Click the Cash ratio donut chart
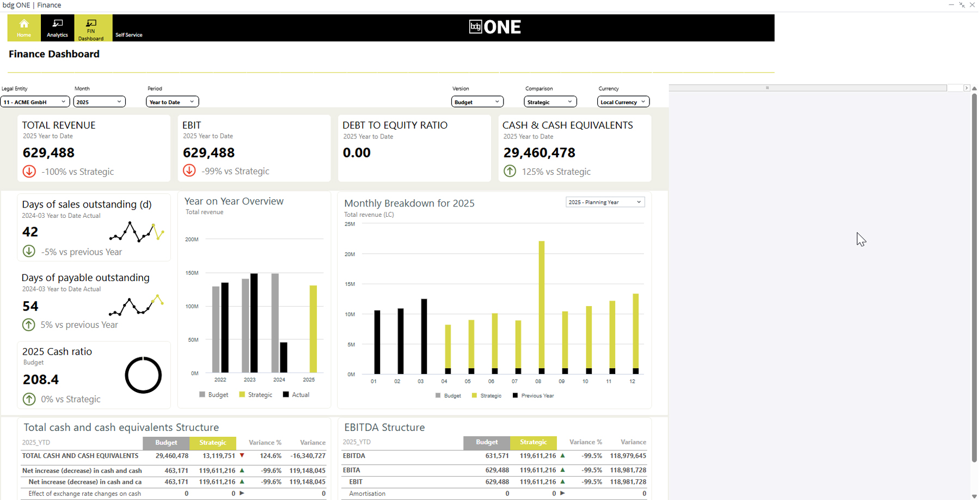The image size is (980, 500). pyautogui.click(x=143, y=375)
